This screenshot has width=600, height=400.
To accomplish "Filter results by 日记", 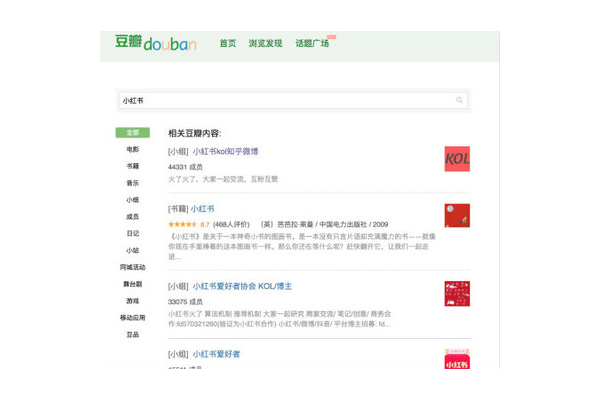I will (x=132, y=233).
